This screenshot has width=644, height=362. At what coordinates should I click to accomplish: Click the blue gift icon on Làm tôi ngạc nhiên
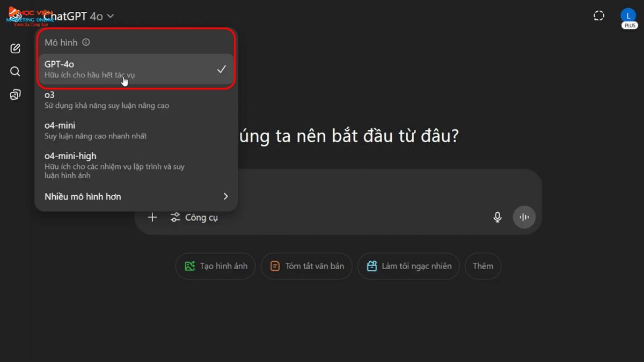pos(371,266)
